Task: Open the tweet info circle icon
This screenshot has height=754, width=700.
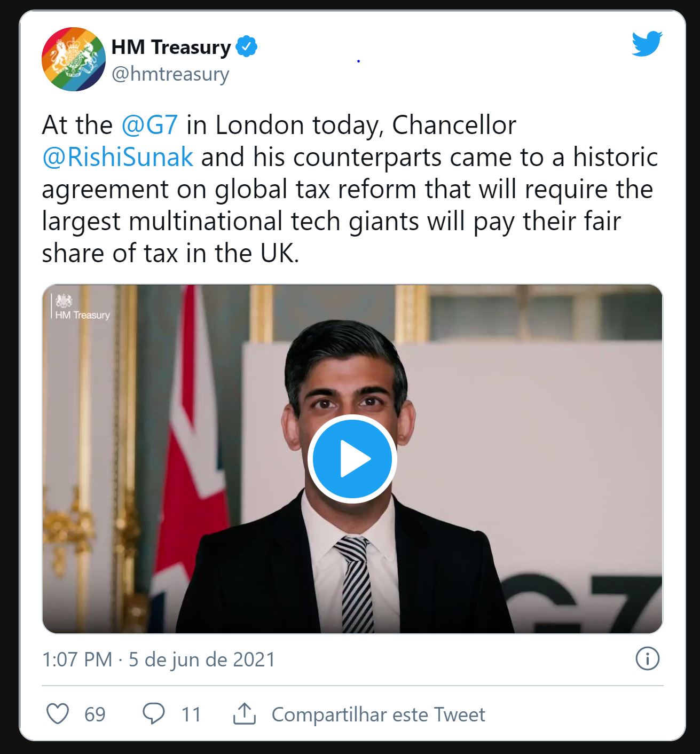Action: point(648,658)
